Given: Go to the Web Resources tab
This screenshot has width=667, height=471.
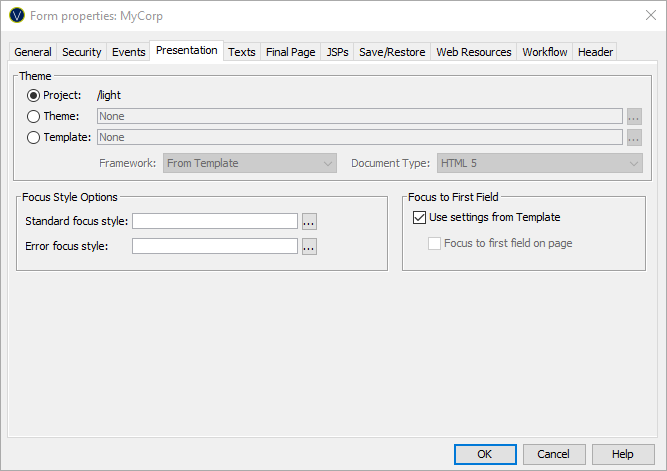Looking at the screenshot, I should 473,52.
